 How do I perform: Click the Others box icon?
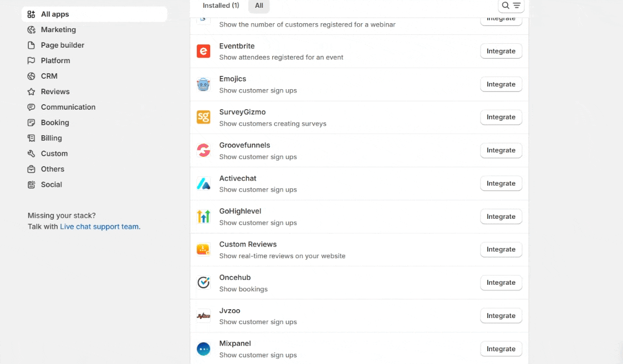(31, 169)
